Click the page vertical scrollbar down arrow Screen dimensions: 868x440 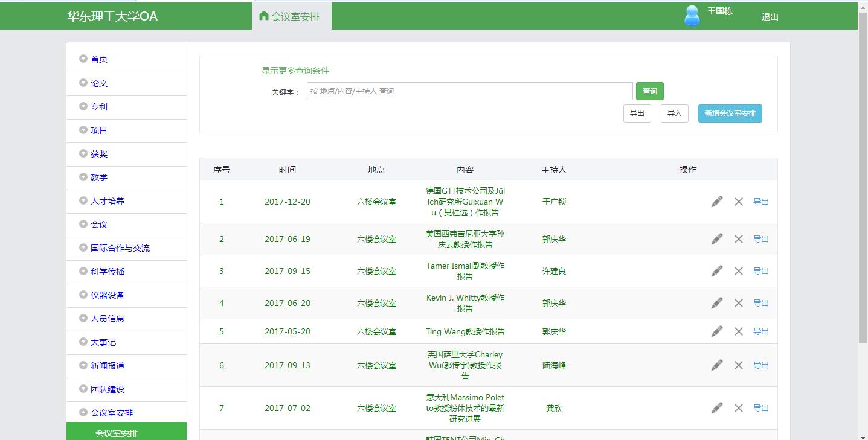(863, 436)
